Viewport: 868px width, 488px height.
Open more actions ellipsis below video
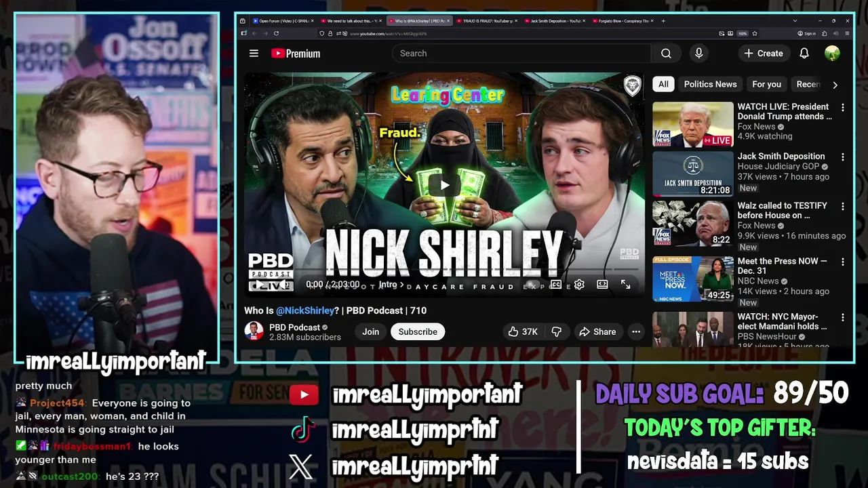click(636, 331)
